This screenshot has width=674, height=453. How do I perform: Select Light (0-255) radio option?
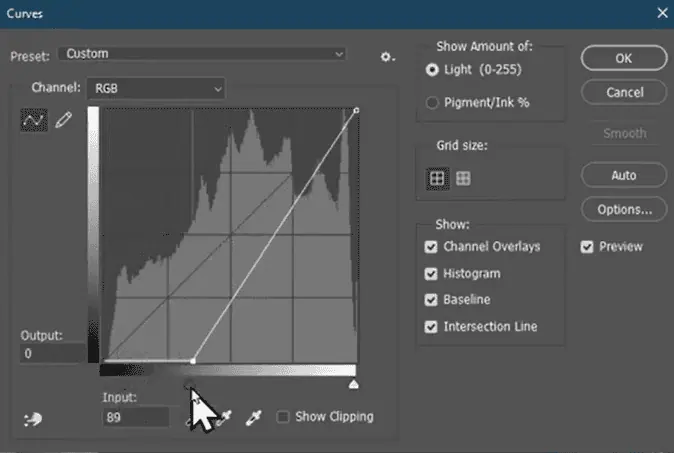point(432,70)
